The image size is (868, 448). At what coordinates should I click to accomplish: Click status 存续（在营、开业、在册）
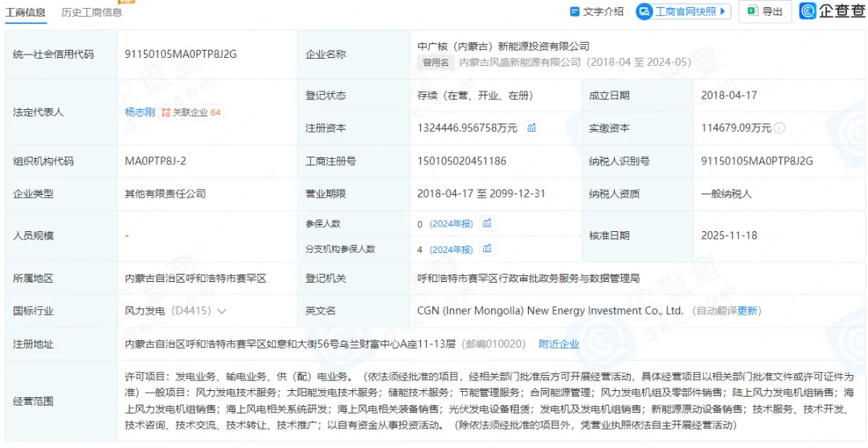pos(476,95)
